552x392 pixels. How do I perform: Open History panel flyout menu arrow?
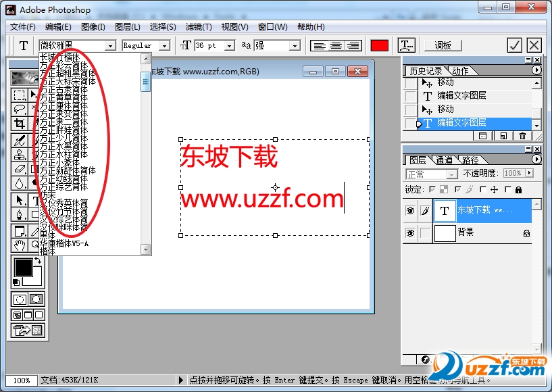[536, 70]
